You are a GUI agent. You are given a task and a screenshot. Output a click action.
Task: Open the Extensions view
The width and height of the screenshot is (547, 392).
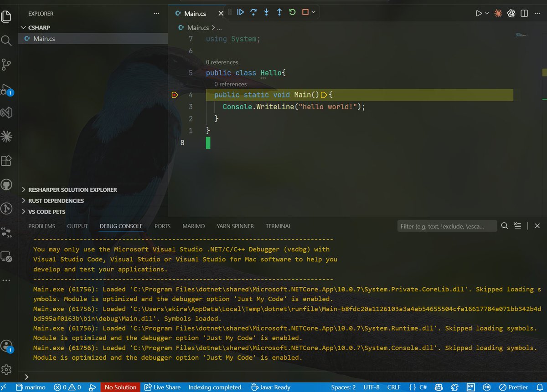click(6, 160)
